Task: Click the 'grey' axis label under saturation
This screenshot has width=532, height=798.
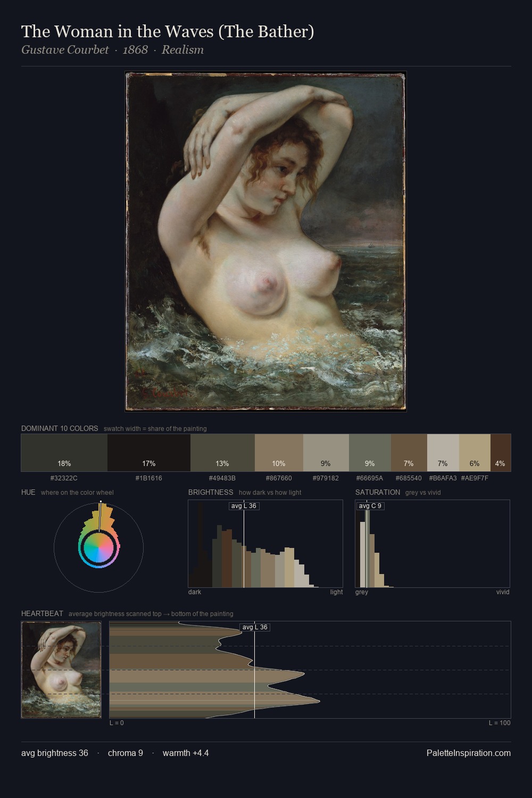Action: (362, 592)
